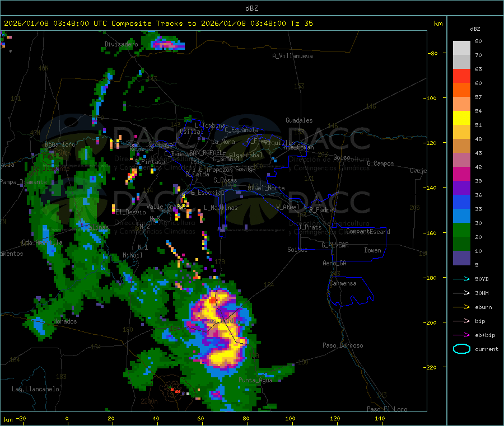504x426 pixels.
Task: Pick the magenta 39-42 dBZ swatch
Action: 461,174
